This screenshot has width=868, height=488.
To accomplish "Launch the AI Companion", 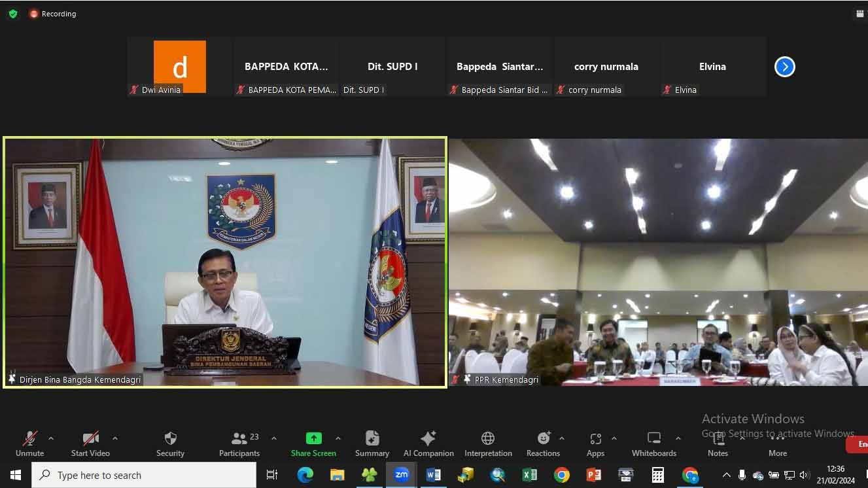I will click(x=428, y=443).
